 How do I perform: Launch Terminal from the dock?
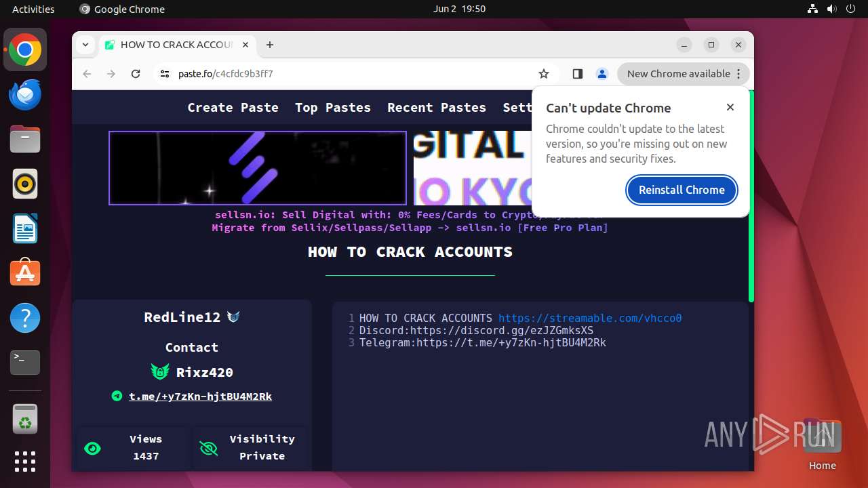(x=25, y=363)
